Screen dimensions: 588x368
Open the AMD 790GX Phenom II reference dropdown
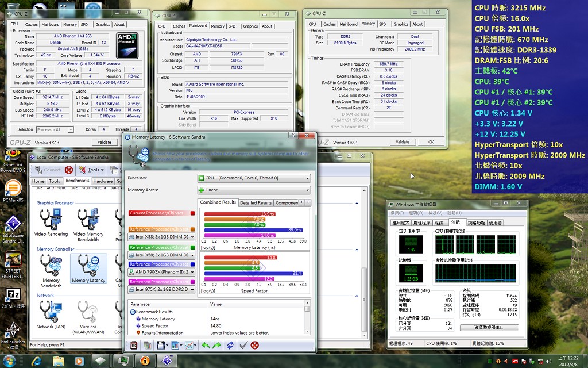click(x=161, y=272)
